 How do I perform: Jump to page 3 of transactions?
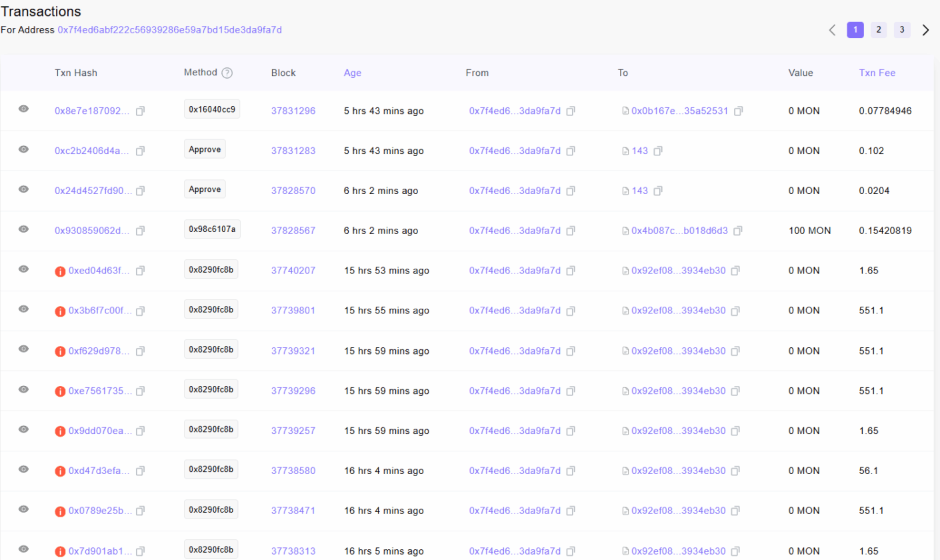pyautogui.click(x=902, y=30)
